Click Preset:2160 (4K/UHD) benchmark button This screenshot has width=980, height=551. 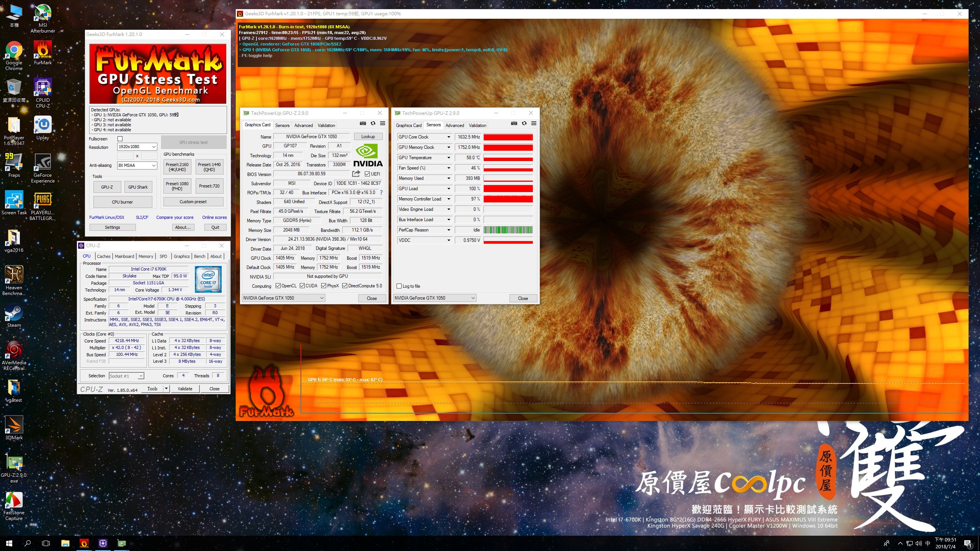tap(177, 167)
